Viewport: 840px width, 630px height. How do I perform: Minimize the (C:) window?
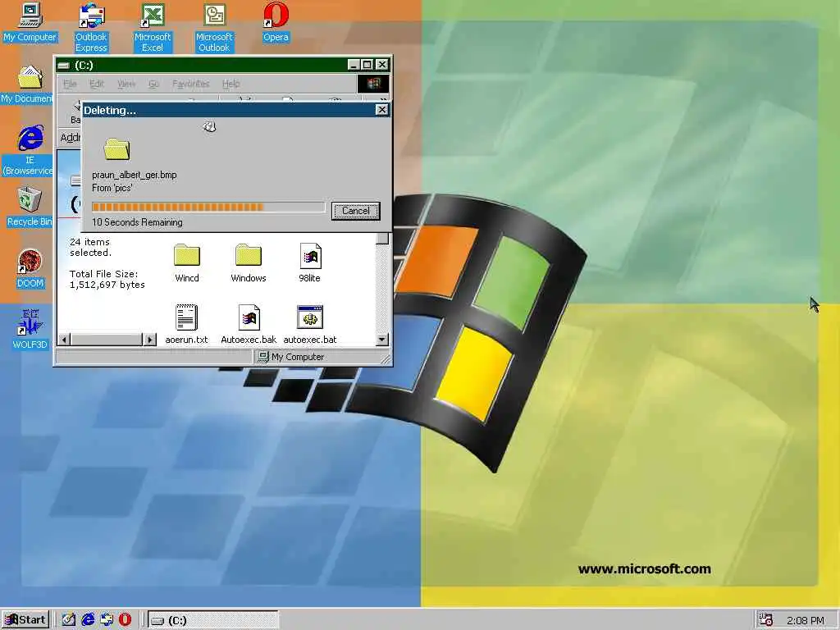tap(353, 65)
